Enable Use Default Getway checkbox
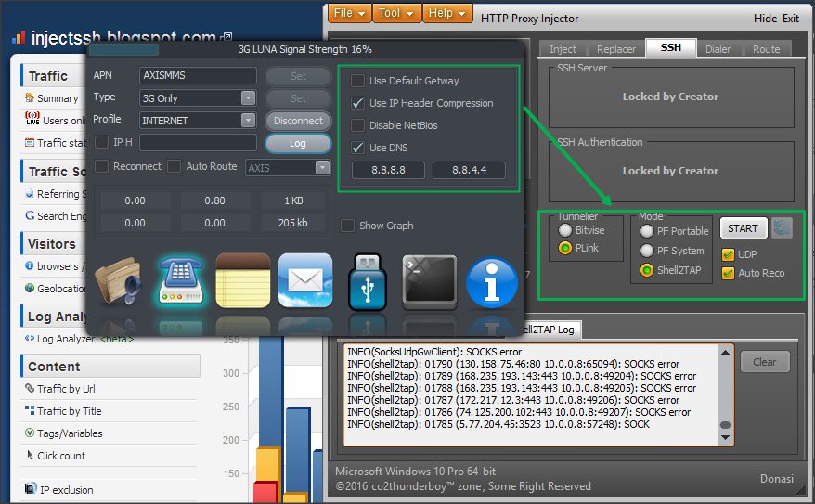This screenshot has width=815, height=504. point(357,81)
